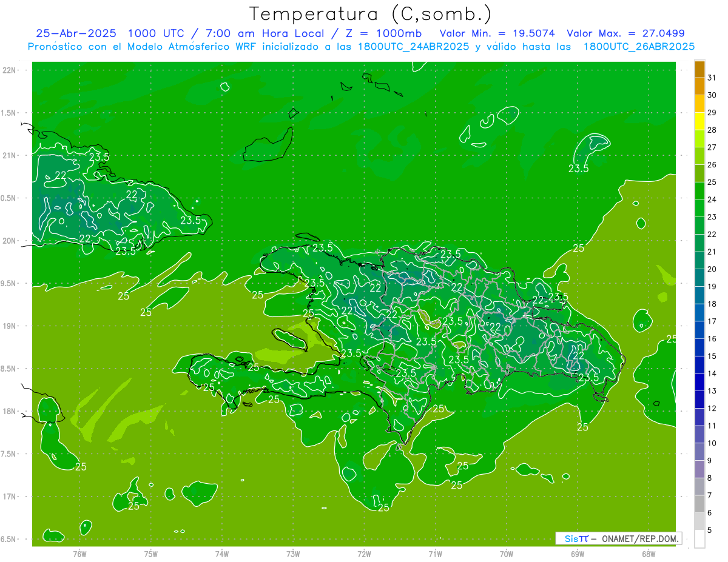Click the '9.5N' latitude label
Screen dimensions: 728x562
click(x=10, y=284)
